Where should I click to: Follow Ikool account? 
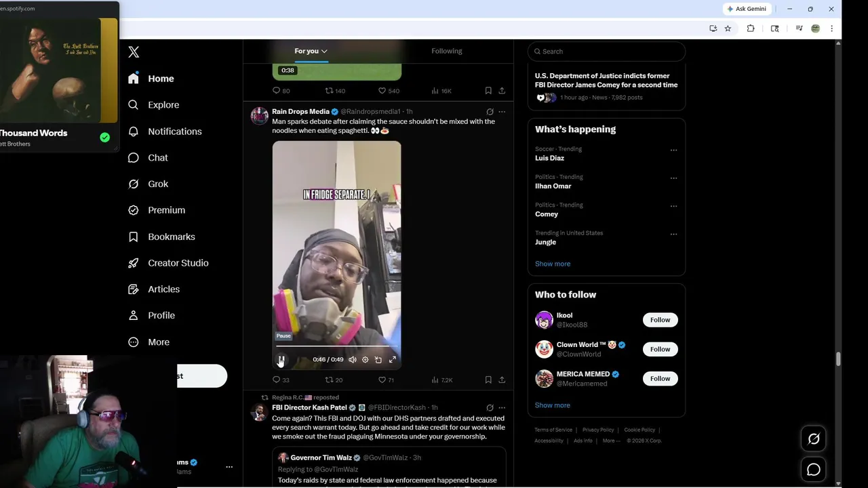point(660,320)
